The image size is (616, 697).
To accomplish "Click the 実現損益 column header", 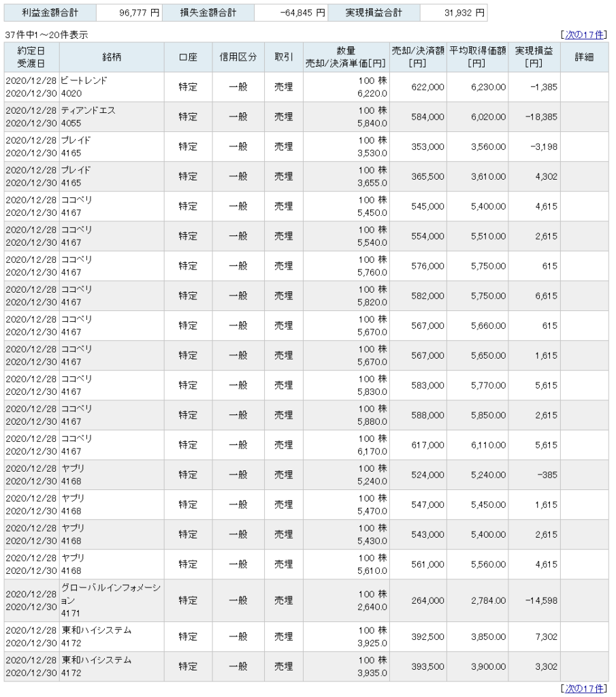I will click(534, 57).
